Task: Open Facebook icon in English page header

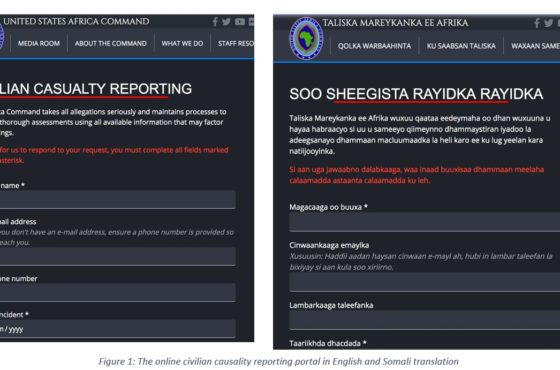Action: tap(215, 22)
